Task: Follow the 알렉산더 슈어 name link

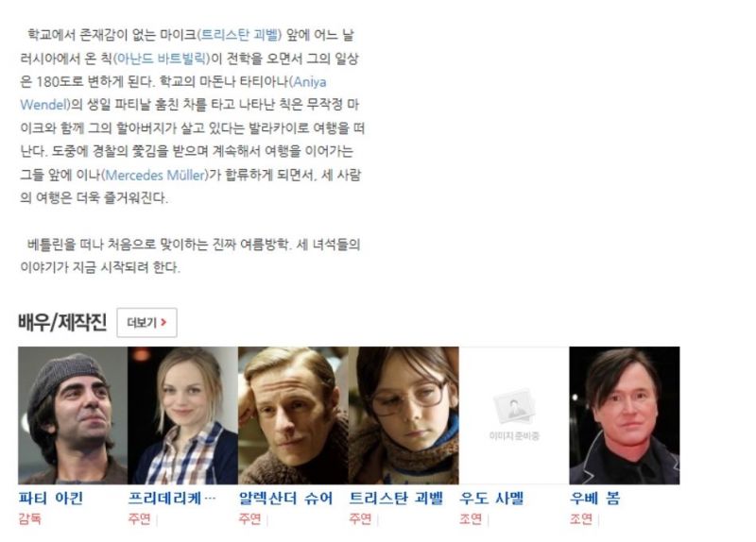Action: pos(286,498)
